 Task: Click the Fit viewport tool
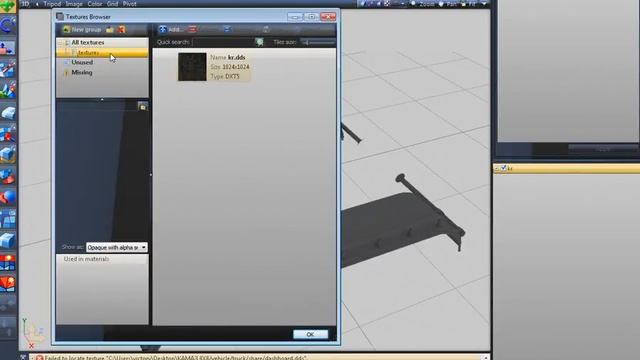(x=469, y=4)
